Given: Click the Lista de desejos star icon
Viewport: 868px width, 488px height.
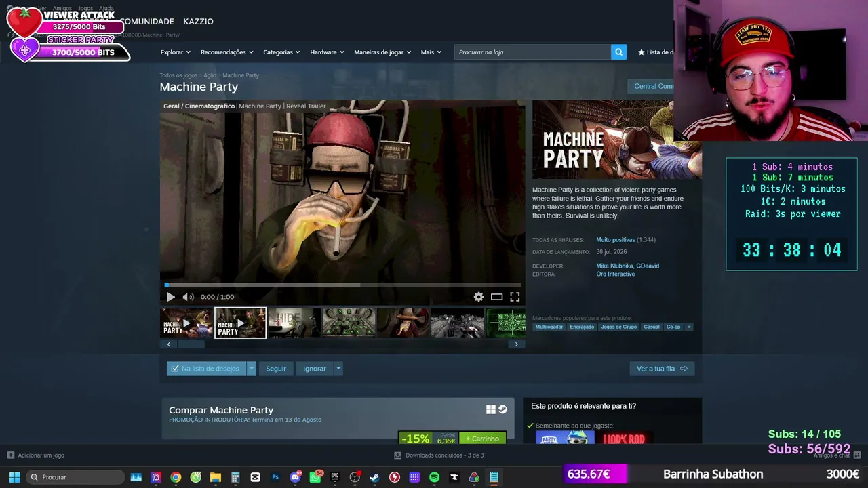Looking at the screenshot, I should click(x=641, y=52).
